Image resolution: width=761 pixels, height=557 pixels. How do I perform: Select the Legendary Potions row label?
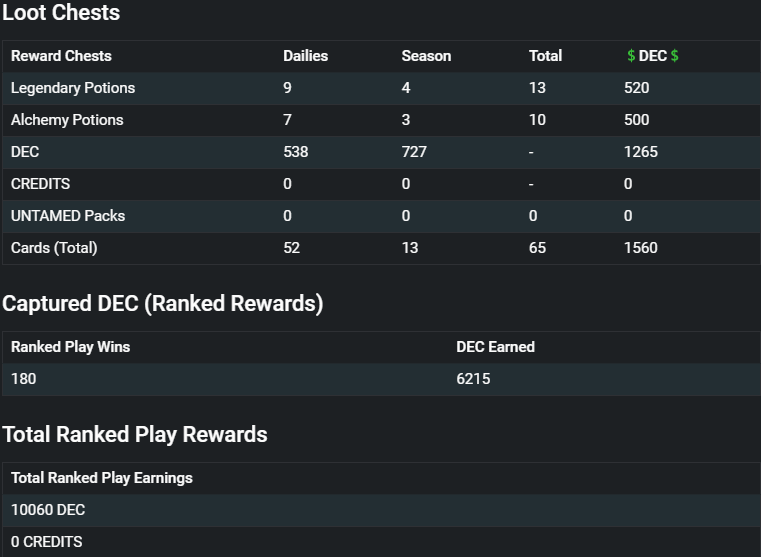[73, 88]
